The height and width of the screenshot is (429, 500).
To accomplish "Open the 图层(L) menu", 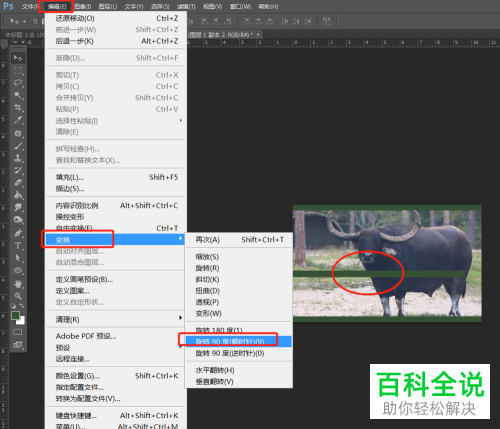I will coord(108,7).
